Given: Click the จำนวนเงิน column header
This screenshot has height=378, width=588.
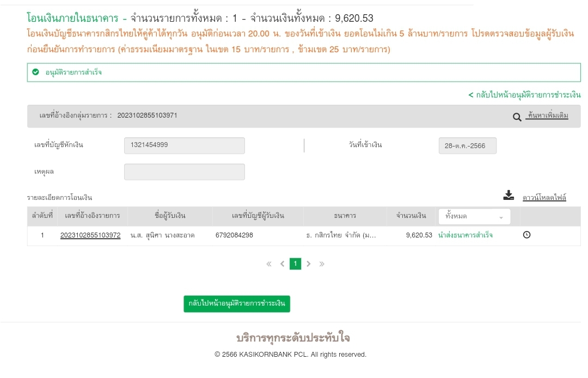Looking at the screenshot, I should tap(411, 216).
